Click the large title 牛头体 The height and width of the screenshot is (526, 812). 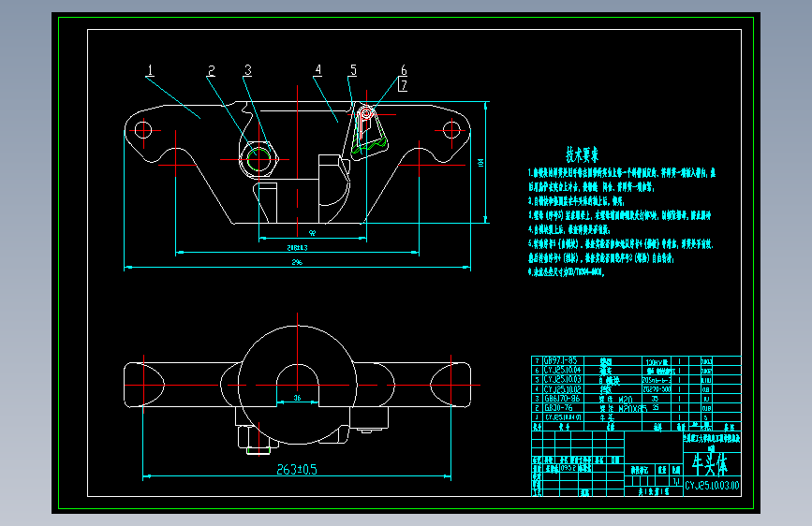710,464
